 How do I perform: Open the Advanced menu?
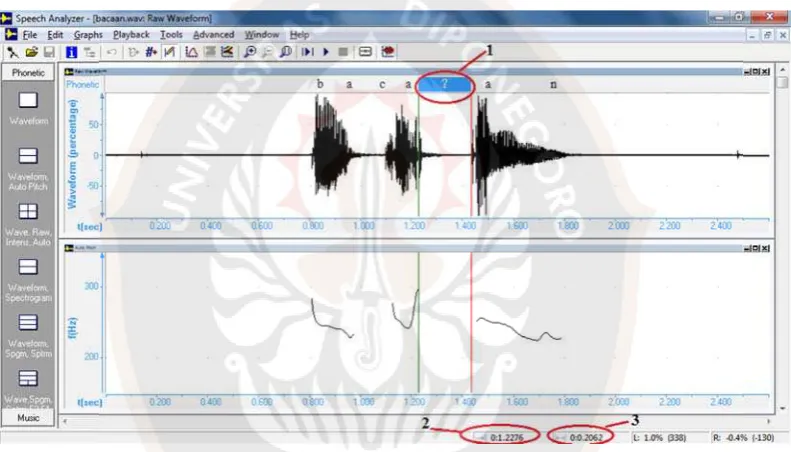coord(213,35)
